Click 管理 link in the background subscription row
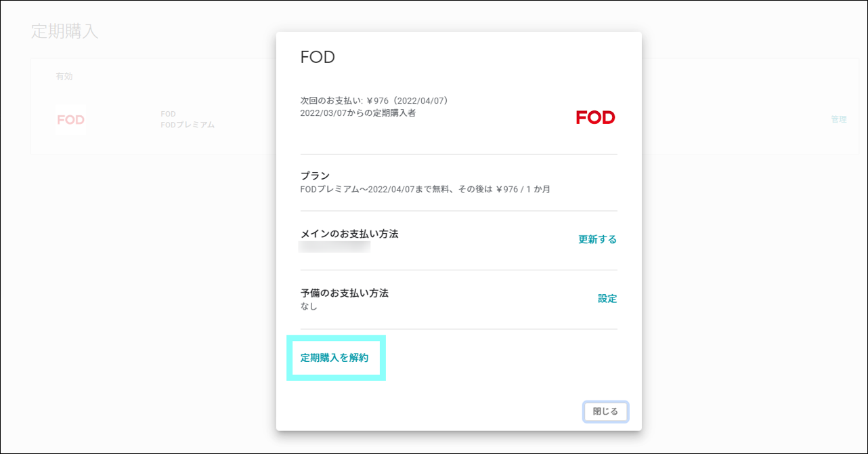This screenshot has width=868, height=454. (x=839, y=119)
